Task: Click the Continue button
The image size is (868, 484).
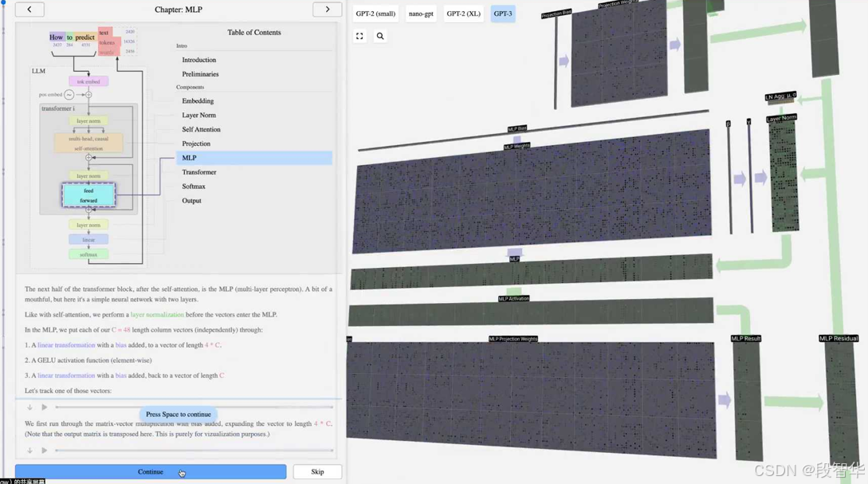Action: [x=151, y=472]
